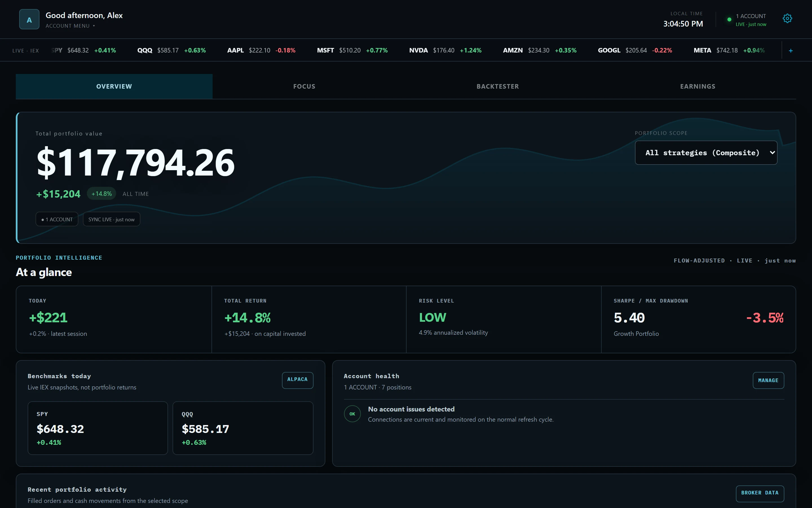Click the green live status dot
The image size is (812, 508).
tap(729, 19)
